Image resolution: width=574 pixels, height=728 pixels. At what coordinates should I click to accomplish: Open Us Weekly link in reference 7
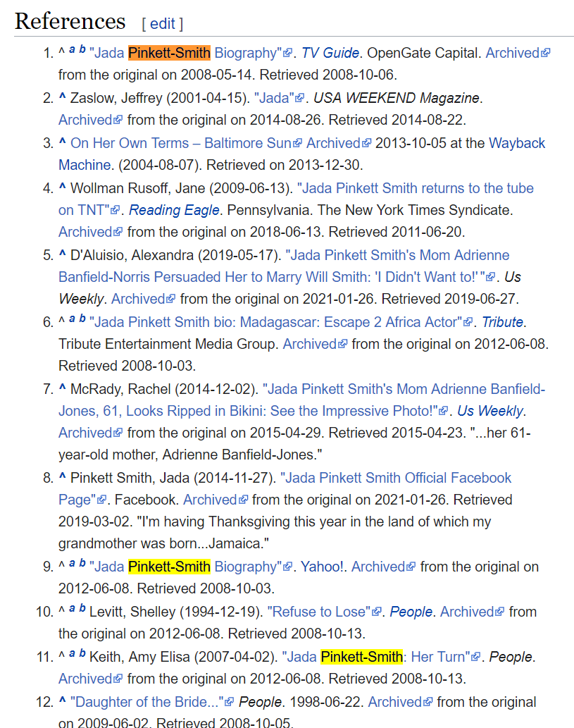(489, 411)
